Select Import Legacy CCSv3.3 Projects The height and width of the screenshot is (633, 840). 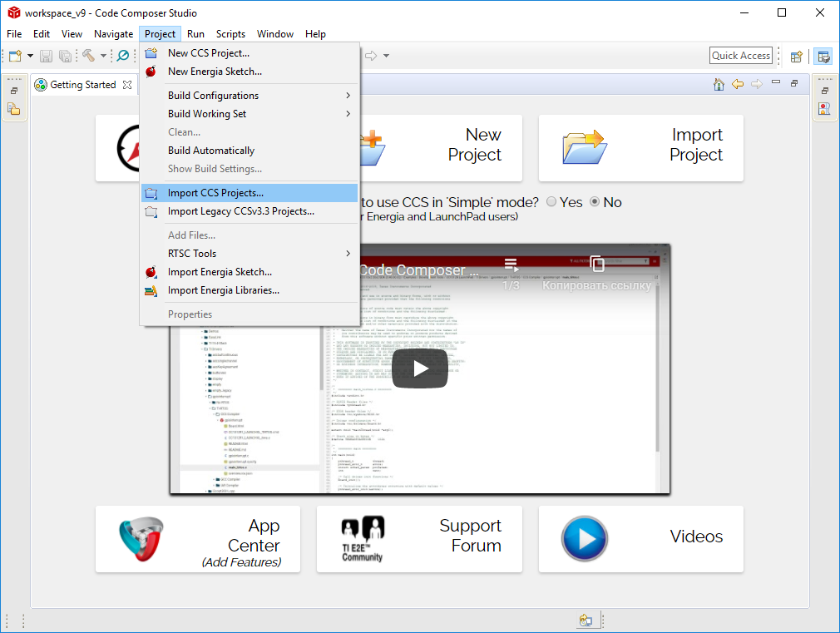(250, 211)
